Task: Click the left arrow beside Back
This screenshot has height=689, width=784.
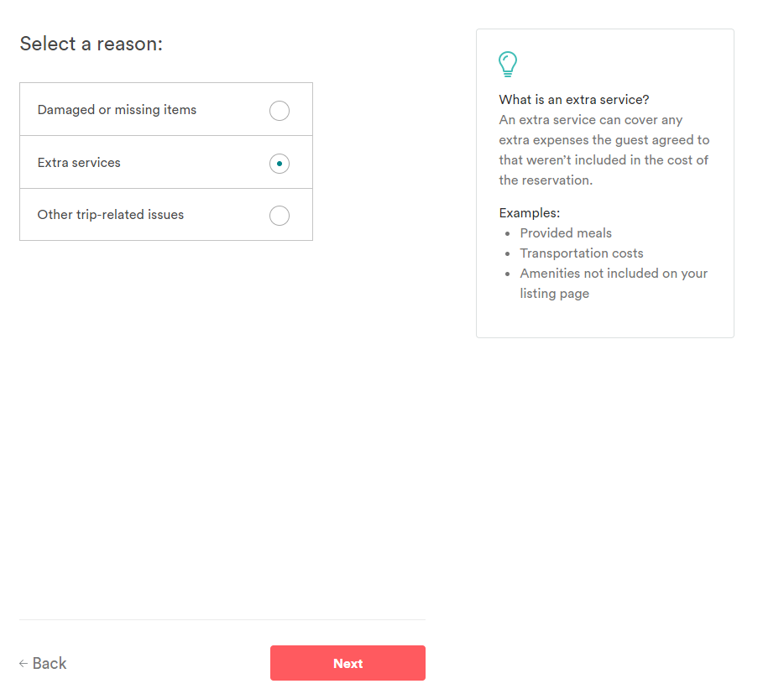Action: click(24, 664)
